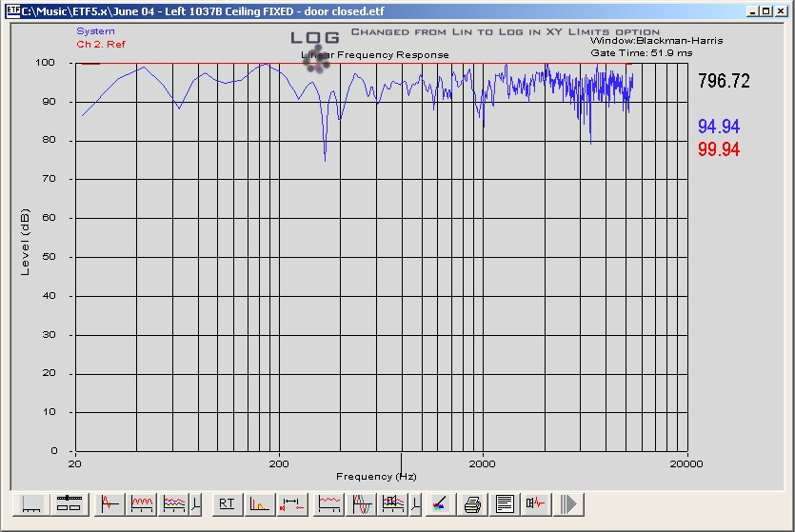Click the red Ch 2. Ref legend label
Image resolution: width=795 pixels, height=532 pixels.
pos(100,44)
